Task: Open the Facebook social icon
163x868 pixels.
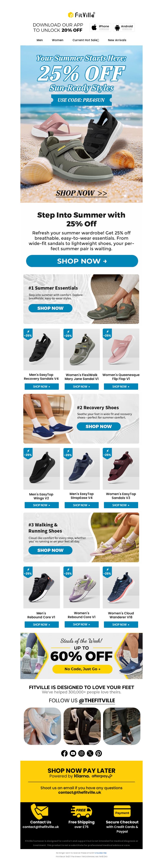Action: tap(64, 753)
